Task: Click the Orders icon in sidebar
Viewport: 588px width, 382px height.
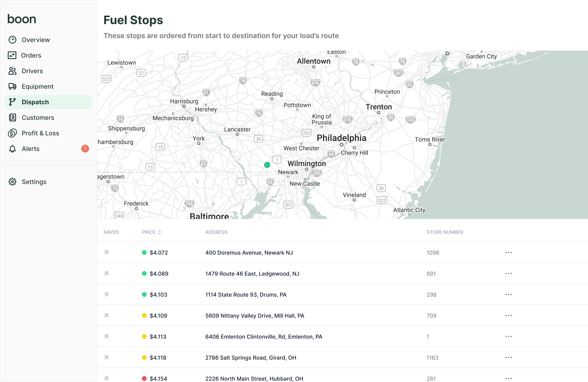Action: (x=12, y=55)
